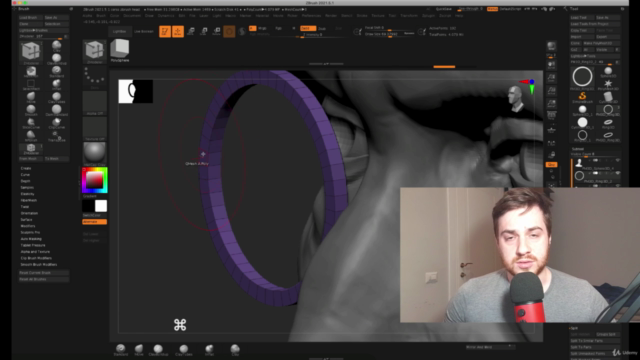The image size is (640, 360).
Task: Expand the Tablet Pressure section
Action: coord(33,245)
